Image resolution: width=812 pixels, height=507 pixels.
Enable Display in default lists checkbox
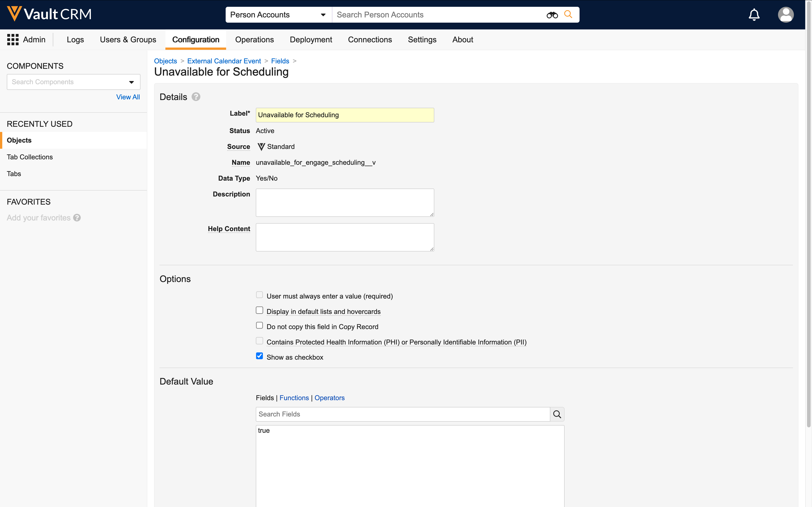pyautogui.click(x=259, y=310)
